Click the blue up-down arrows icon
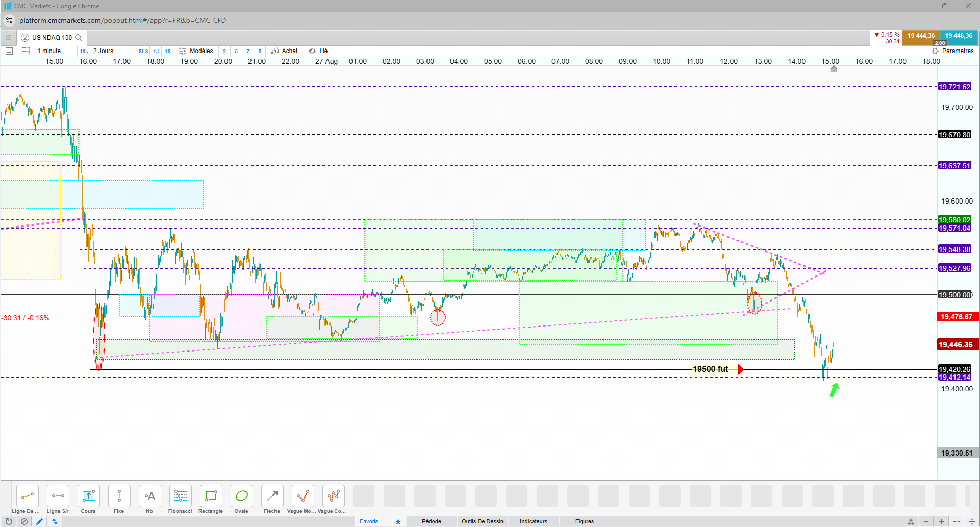This screenshot has width=980, height=527. 55,521
